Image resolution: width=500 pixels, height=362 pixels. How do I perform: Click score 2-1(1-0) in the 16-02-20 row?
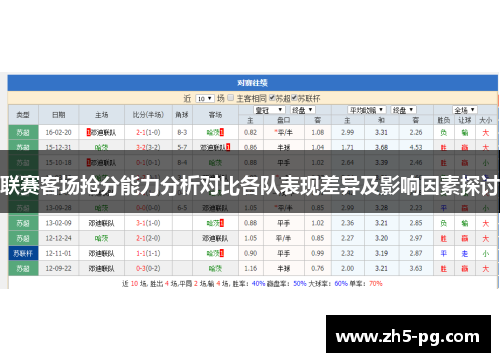pyautogui.click(x=148, y=132)
